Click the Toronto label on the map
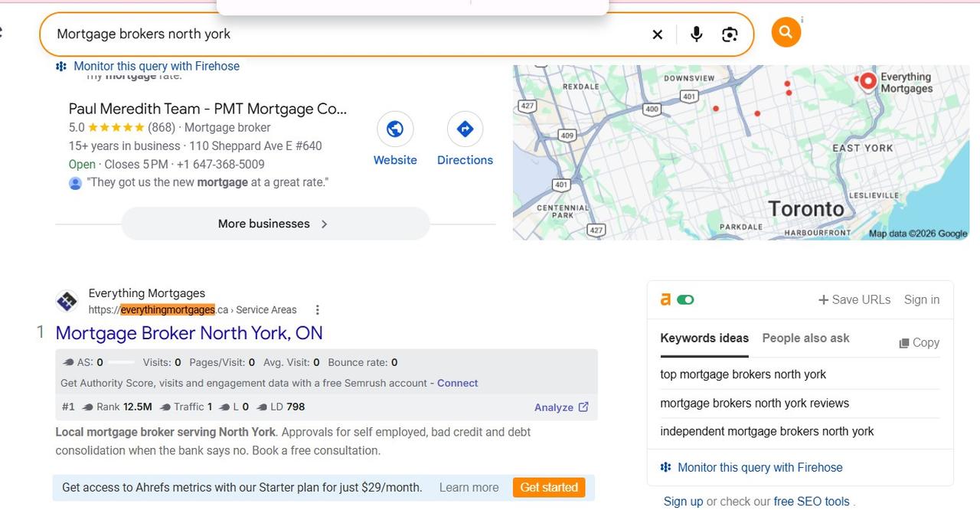Image resolution: width=980 pixels, height=510 pixels. (805, 209)
